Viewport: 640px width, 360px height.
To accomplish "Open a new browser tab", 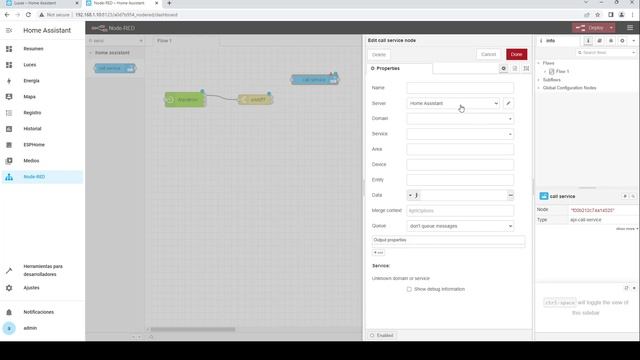I will pyautogui.click(x=169, y=3).
